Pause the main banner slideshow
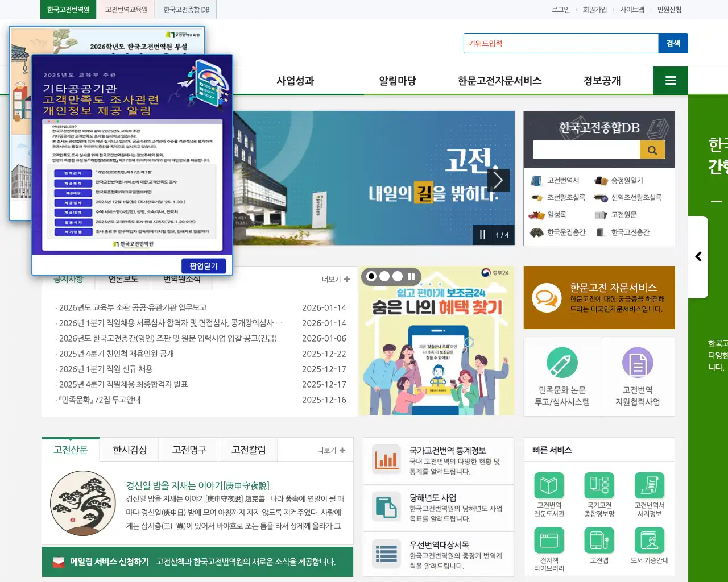Screen dimensions: 728x582 (x=482, y=235)
